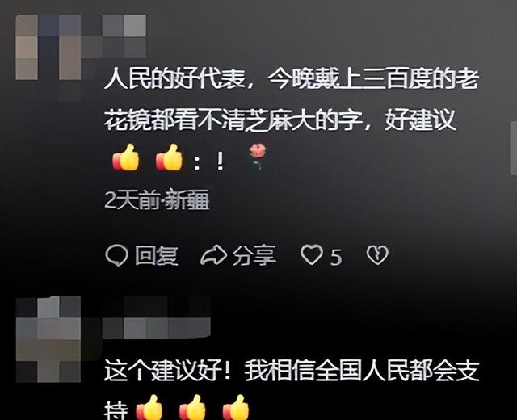Click the 分享 share label
Image resolution: width=517 pixels, height=420 pixels.
(x=254, y=255)
